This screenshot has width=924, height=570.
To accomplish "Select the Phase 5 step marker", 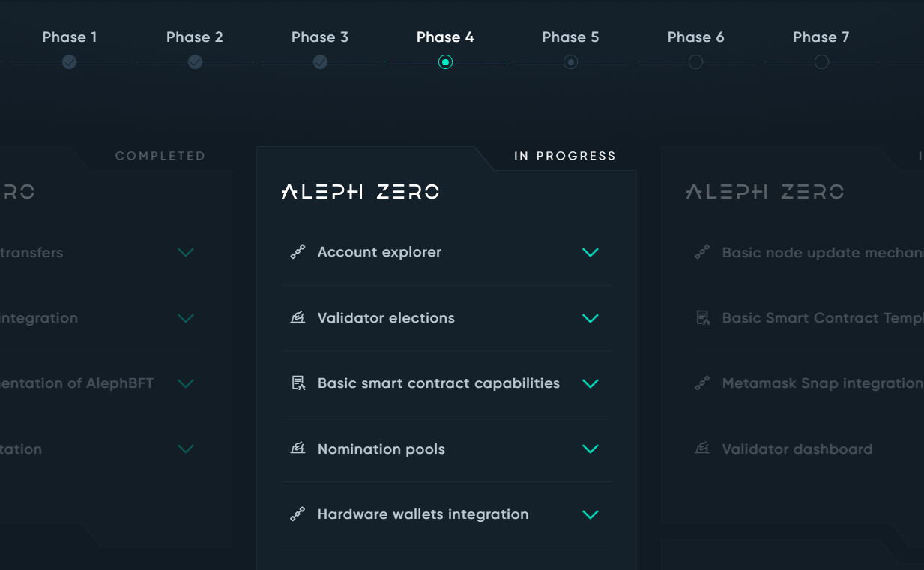I will pos(570,62).
